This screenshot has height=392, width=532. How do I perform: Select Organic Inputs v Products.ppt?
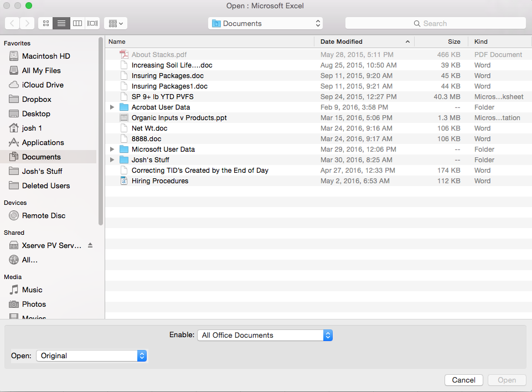point(318,118)
